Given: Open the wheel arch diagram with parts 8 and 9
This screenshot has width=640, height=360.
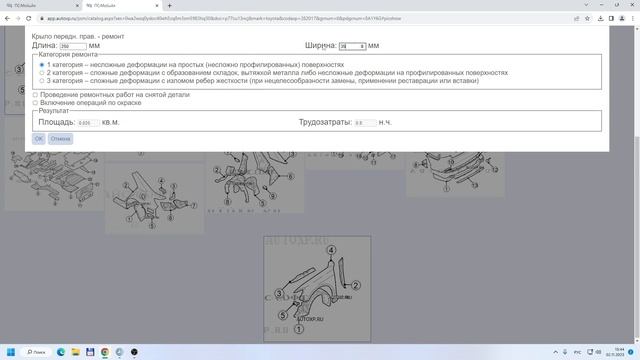Looking at the screenshot, I should tap(255, 182).
